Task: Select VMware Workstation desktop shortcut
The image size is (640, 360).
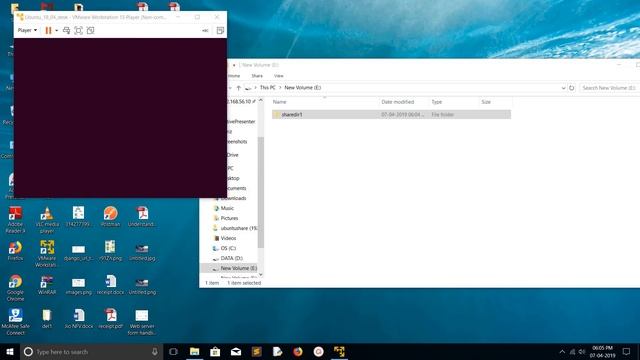Action: [x=47, y=253]
